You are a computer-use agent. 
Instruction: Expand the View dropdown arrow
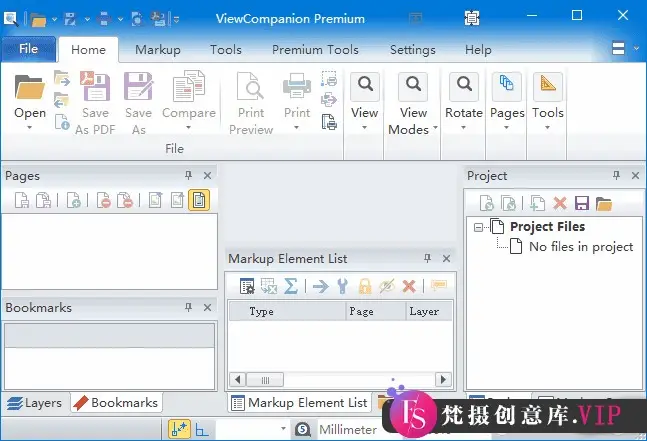point(364,127)
